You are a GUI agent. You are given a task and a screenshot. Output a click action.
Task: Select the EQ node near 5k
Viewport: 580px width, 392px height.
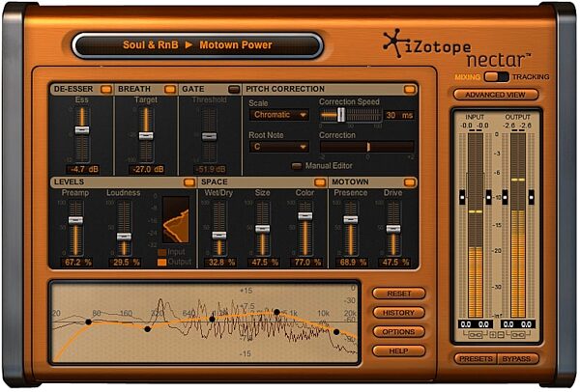pos(276,312)
